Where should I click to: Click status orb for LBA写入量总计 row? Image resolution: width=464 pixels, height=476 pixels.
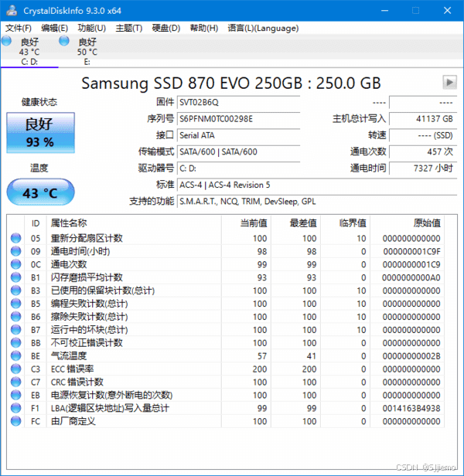coord(15,408)
